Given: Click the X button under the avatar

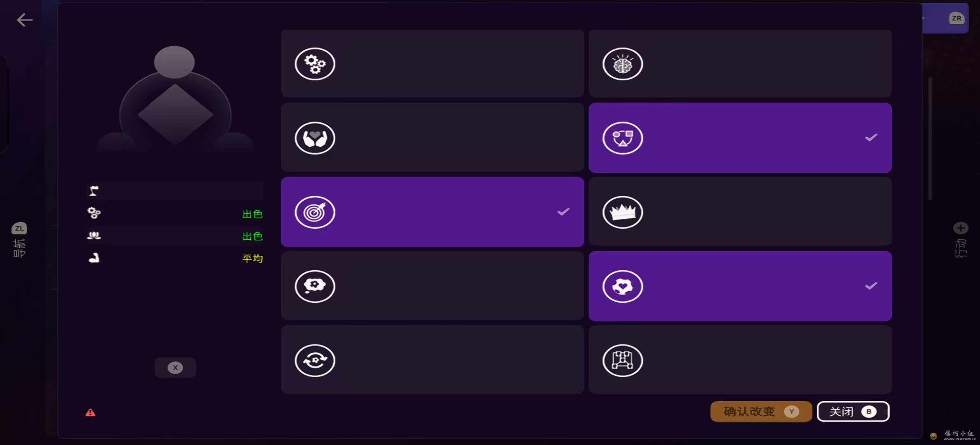Looking at the screenshot, I should click(x=175, y=368).
